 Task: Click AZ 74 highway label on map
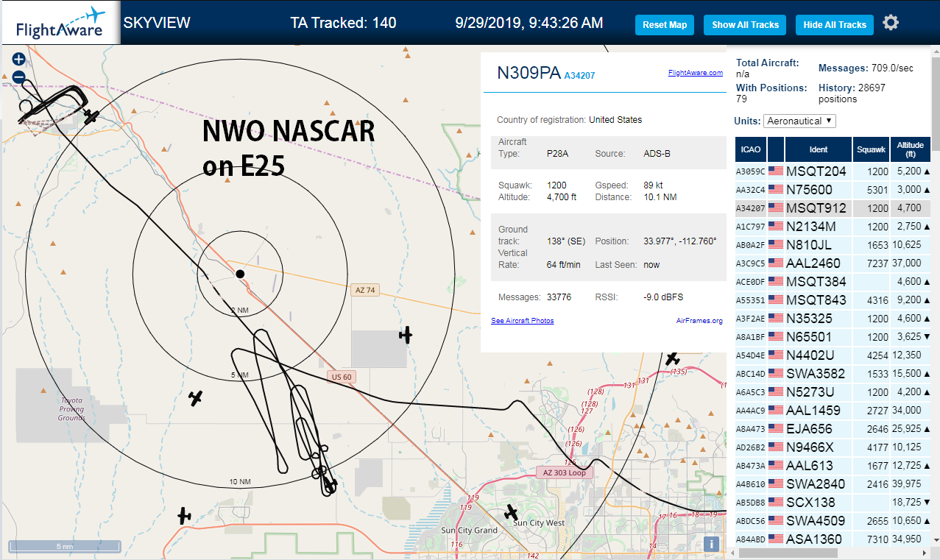(365, 290)
